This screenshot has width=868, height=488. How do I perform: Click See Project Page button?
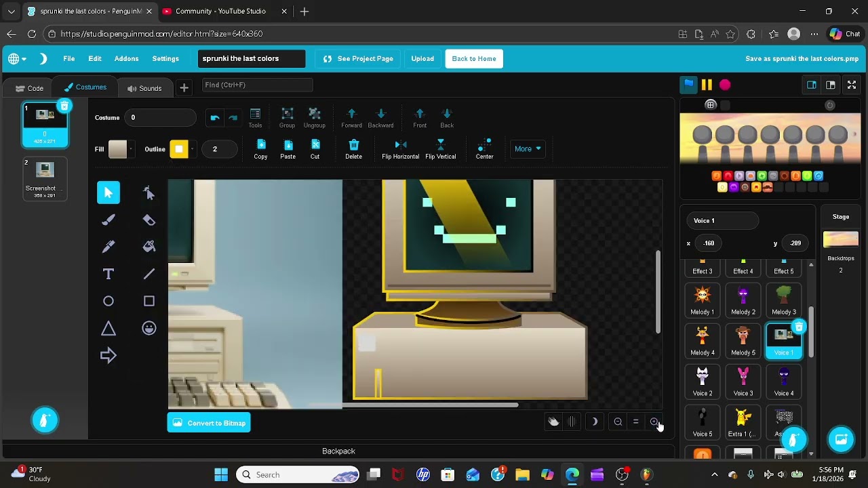tap(359, 59)
